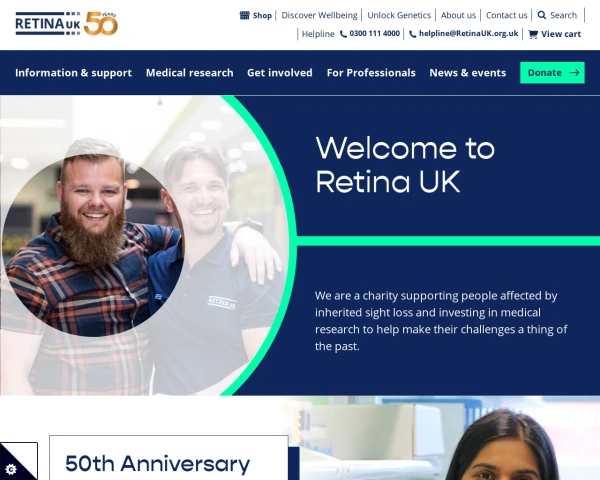Open the Information & support menu
Screen dimensions: 600x480
(x=73, y=73)
